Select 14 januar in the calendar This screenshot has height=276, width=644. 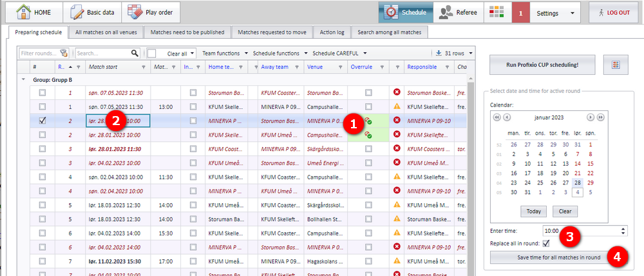tap(578, 163)
